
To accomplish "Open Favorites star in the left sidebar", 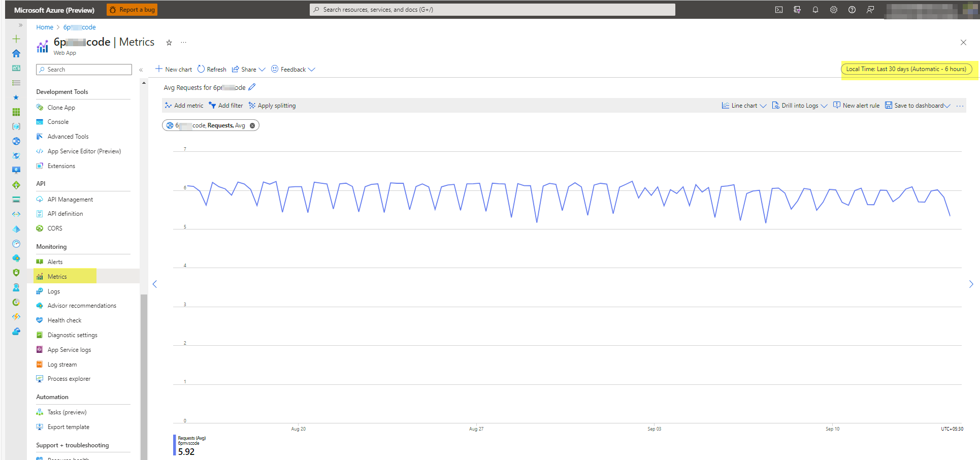I will click(16, 97).
